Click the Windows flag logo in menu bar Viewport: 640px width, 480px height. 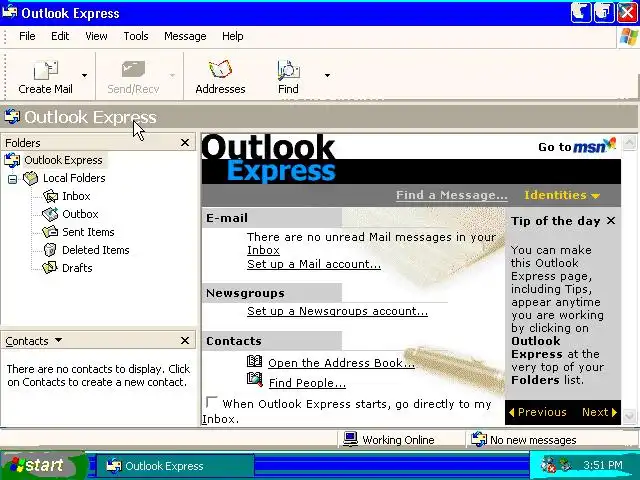(x=628, y=37)
